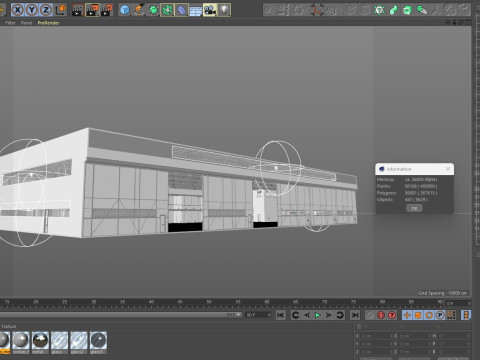Add a Camera object
This screenshot has width=480, height=360.
pyautogui.click(x=210, y=10)
